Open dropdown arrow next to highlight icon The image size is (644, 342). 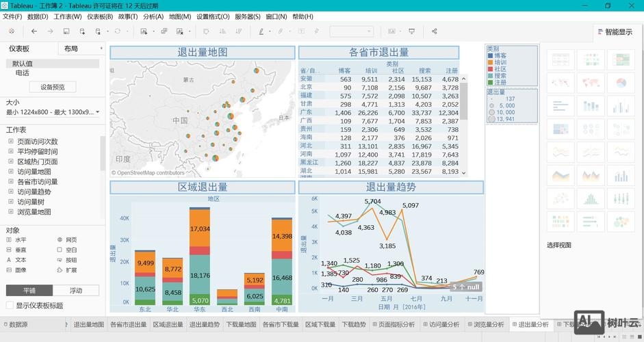pos(270,31)
